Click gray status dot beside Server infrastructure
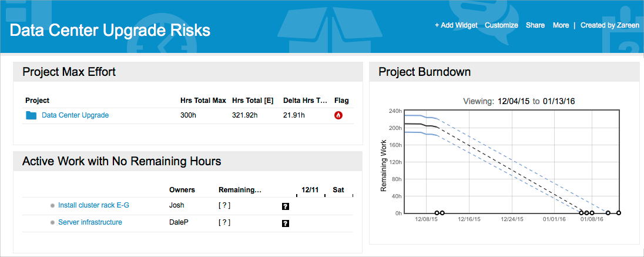This screenshot has height=257, width=644. [x=52, y=223]
